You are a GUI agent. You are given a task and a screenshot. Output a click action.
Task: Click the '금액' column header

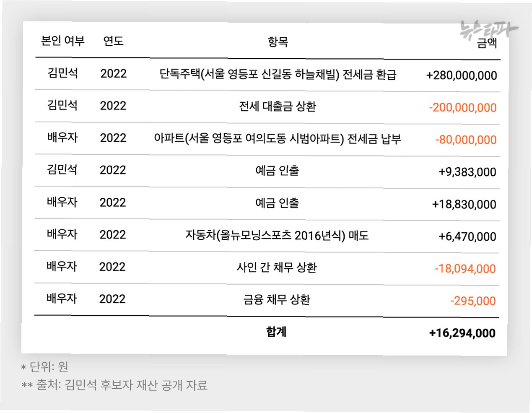coord(487,43)
